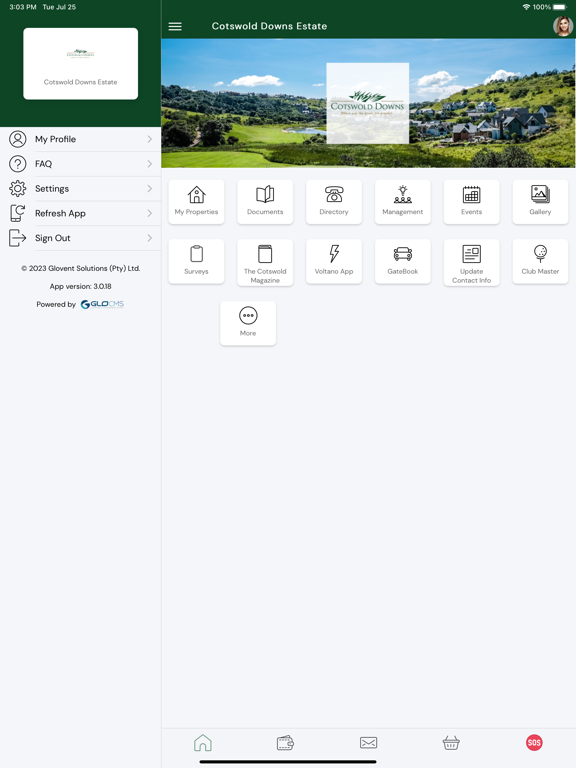This screenshot has height=768, width=576.
Task: Expand the FAQ chevron
Action: pyautogui.click(x=149, y=164)
